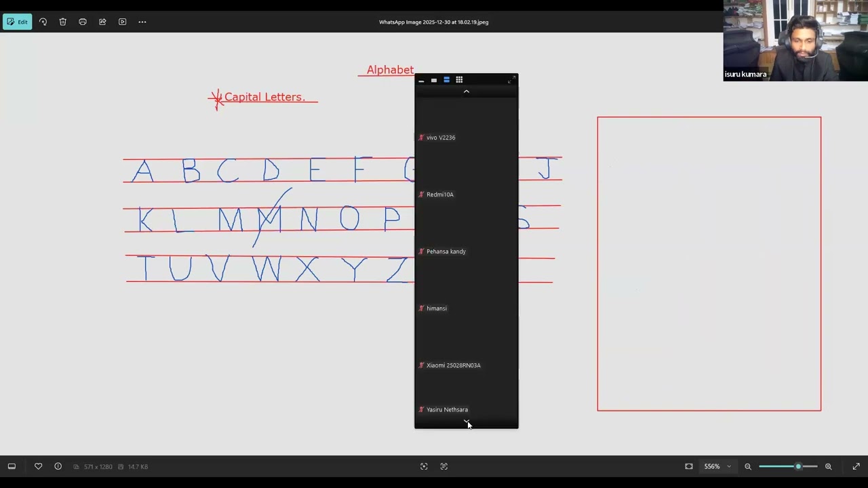Click the muted mic icon beside vivo V2236

coord(421,138)
